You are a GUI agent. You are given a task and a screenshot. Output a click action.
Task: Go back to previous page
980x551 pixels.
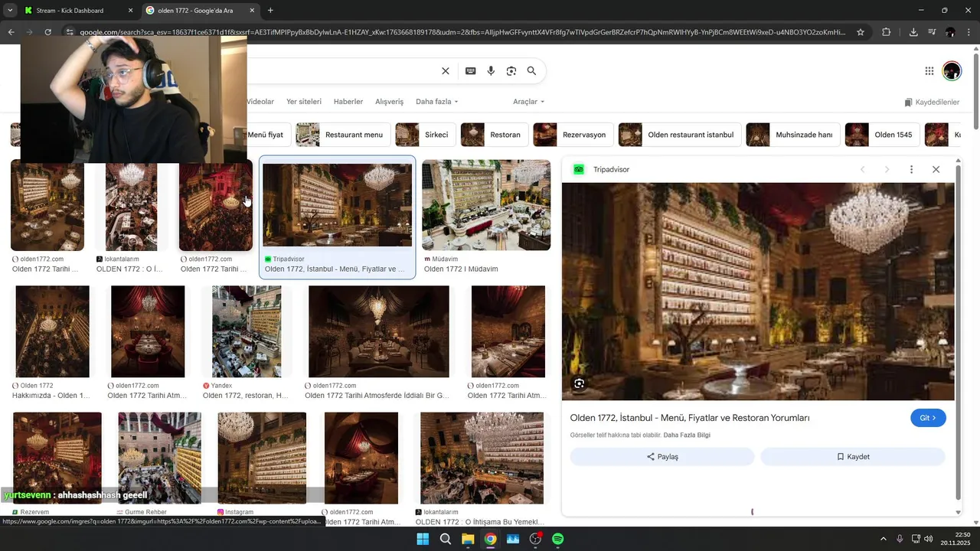click(11, 32)
